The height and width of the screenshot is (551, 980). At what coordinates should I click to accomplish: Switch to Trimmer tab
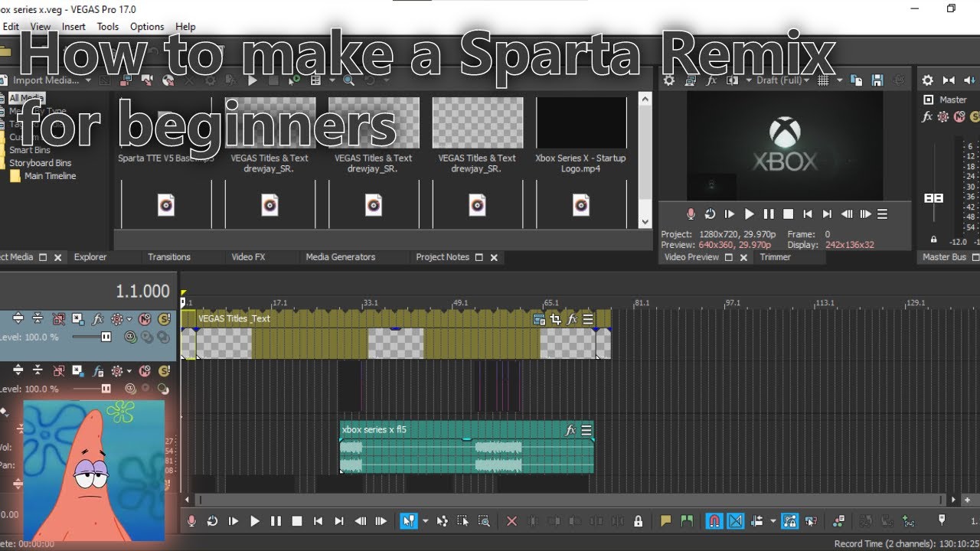tap(775, 257)
